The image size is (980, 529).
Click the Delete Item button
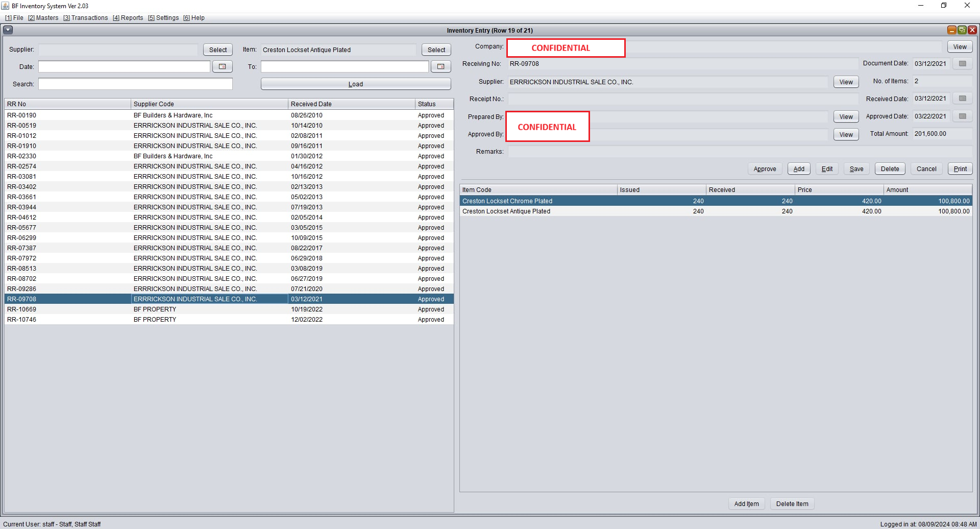pos(792,504)
